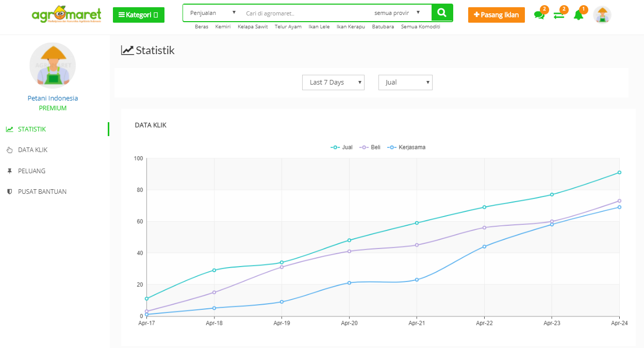Click the Pasang Iklan button
644x348 pixels.
point(496,15)
